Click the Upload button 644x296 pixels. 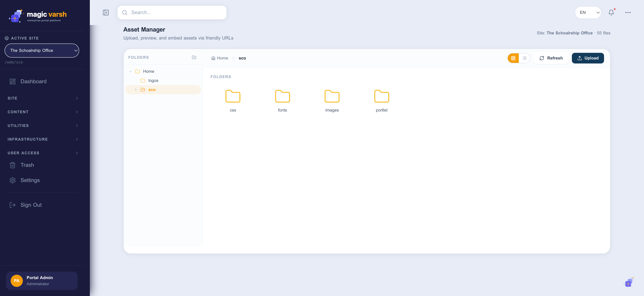(588, 58)
